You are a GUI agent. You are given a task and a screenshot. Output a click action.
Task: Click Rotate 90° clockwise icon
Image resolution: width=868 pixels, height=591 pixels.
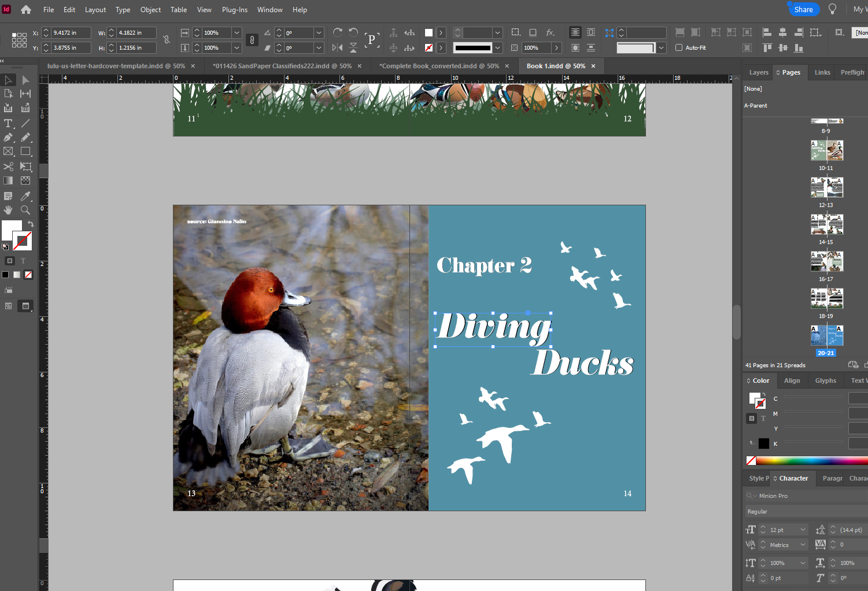click(338, 32)
